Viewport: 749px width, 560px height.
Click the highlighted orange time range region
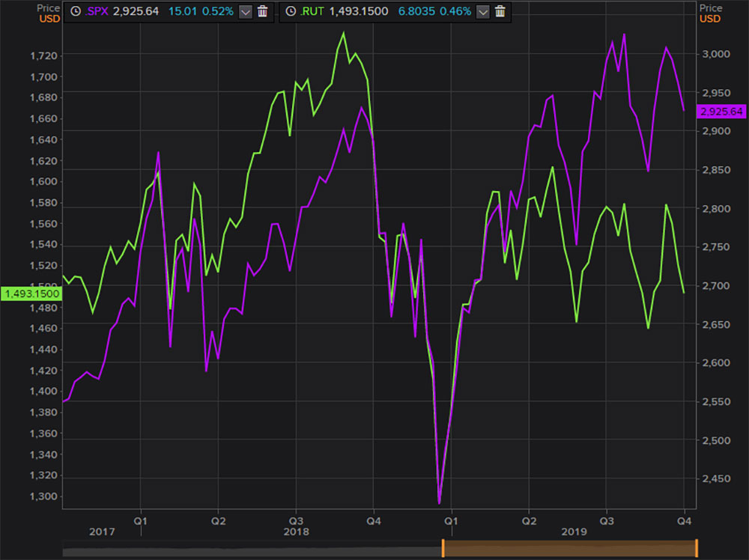569,547
